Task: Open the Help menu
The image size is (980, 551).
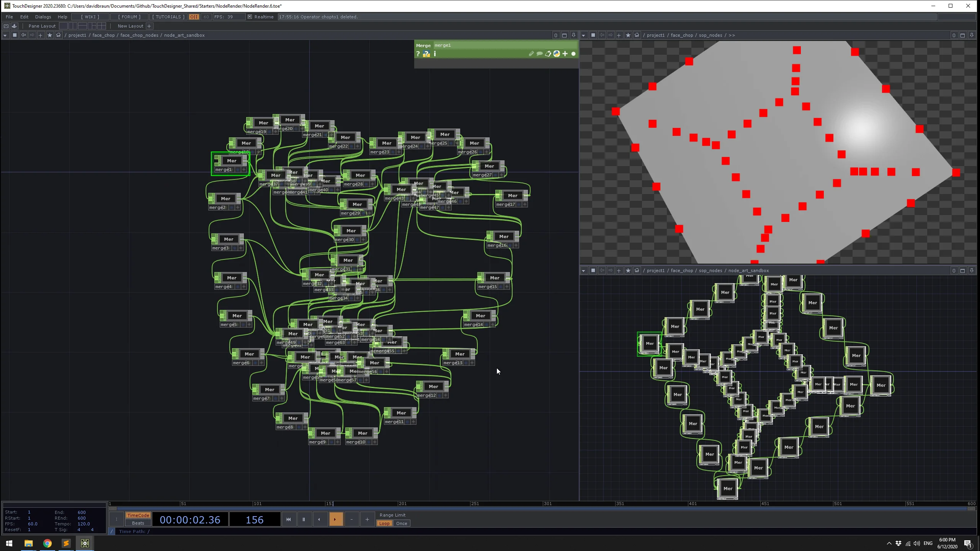Action: coord(62,16)
